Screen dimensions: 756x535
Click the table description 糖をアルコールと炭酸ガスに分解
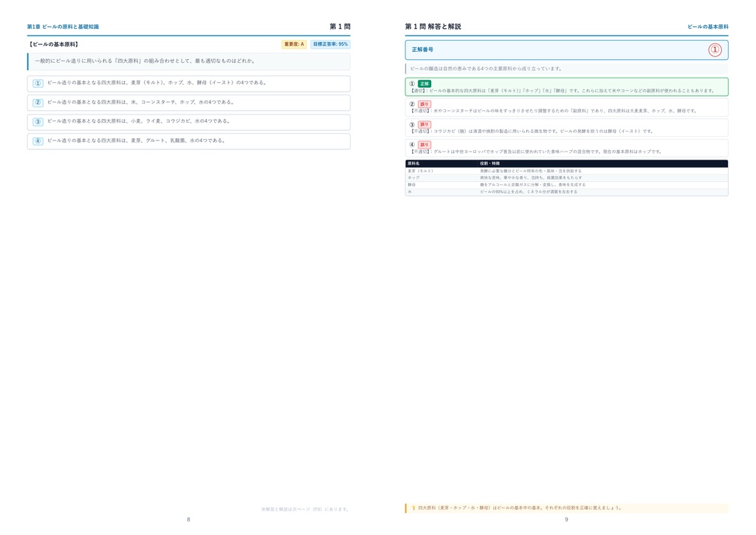pyautogui.click(x=533, y=185)
